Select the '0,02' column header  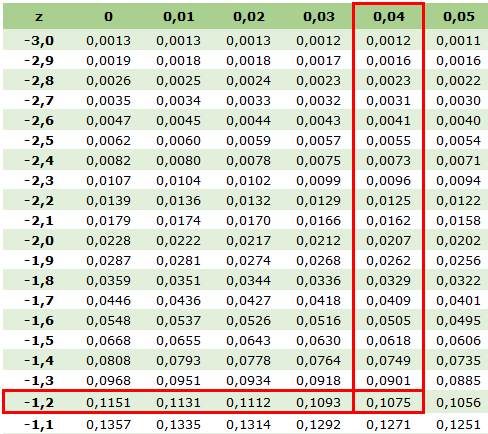point(249,17)
